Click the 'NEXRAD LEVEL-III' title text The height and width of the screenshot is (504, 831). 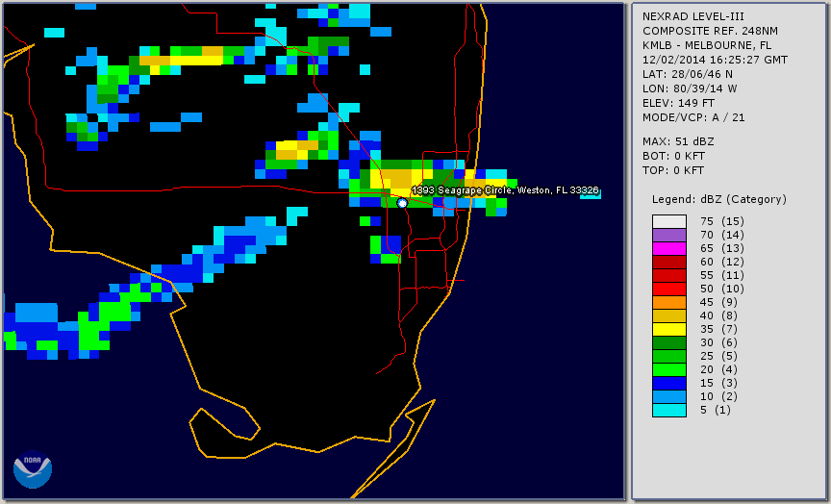pyautogui.click(x=692, y=16)
